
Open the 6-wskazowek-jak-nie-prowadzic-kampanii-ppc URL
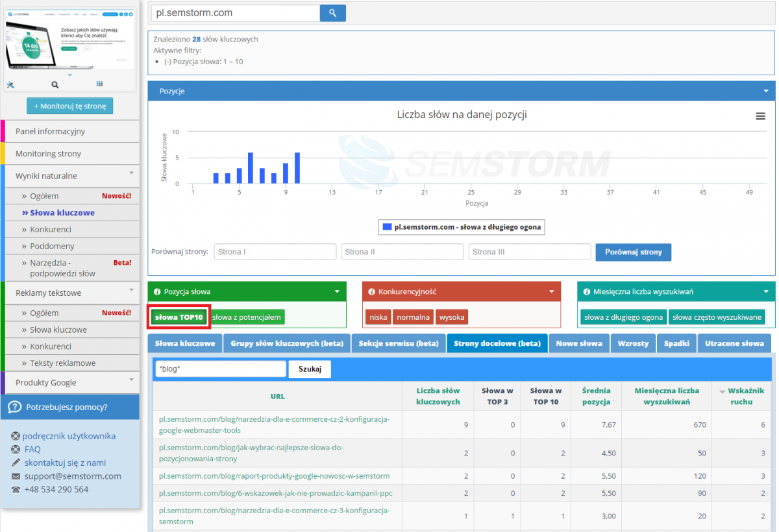coord(276,493)
